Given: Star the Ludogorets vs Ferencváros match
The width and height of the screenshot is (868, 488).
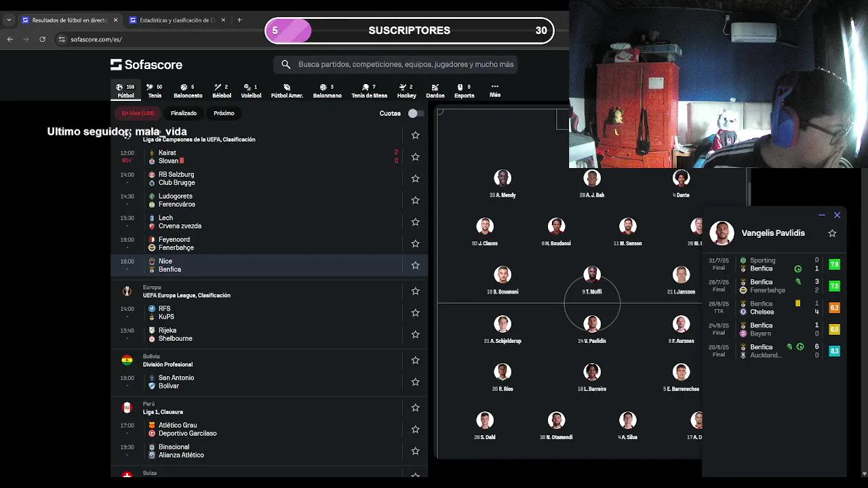Looking at the screenshot, I should 415,200.
